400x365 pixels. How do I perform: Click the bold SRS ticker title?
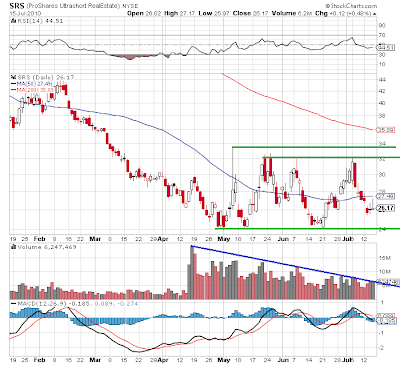pyautogui.click(x=17, y=6)
